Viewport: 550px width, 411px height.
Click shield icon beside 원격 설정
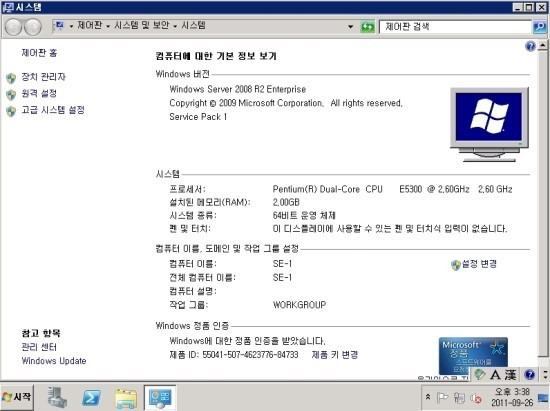pyautogui.click(x=11, y=95)
